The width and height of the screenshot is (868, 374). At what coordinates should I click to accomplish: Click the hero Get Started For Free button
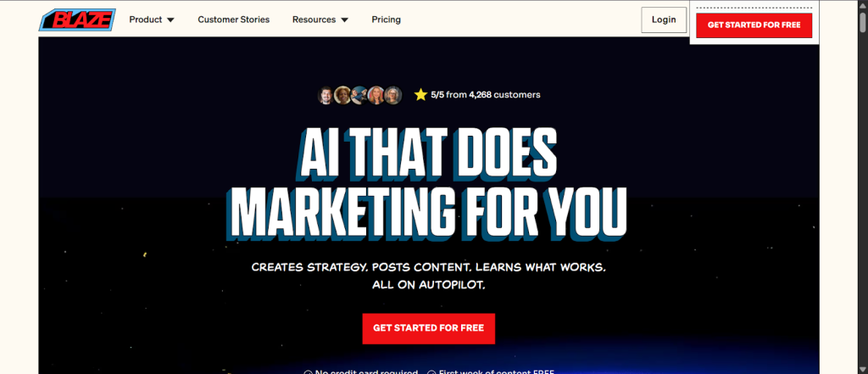[428, 328]
